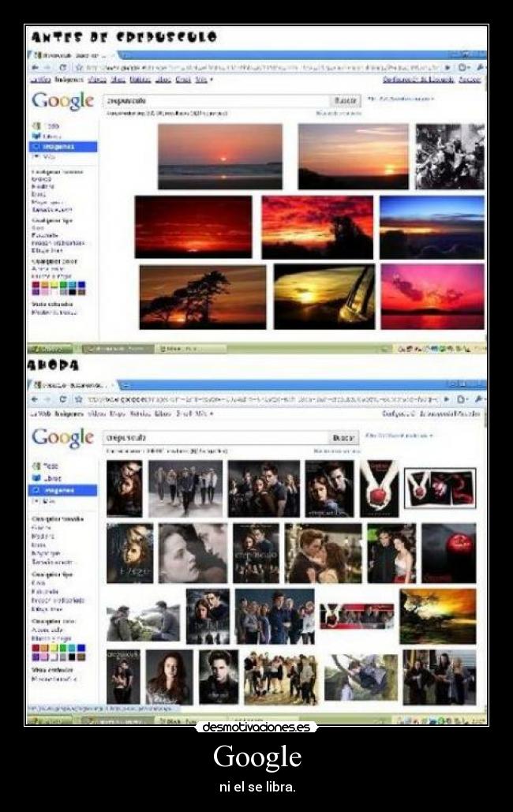The image size is (513, 812).
Task: Select the Todo icon in the lower sidebar
Action: pos(36,466)
